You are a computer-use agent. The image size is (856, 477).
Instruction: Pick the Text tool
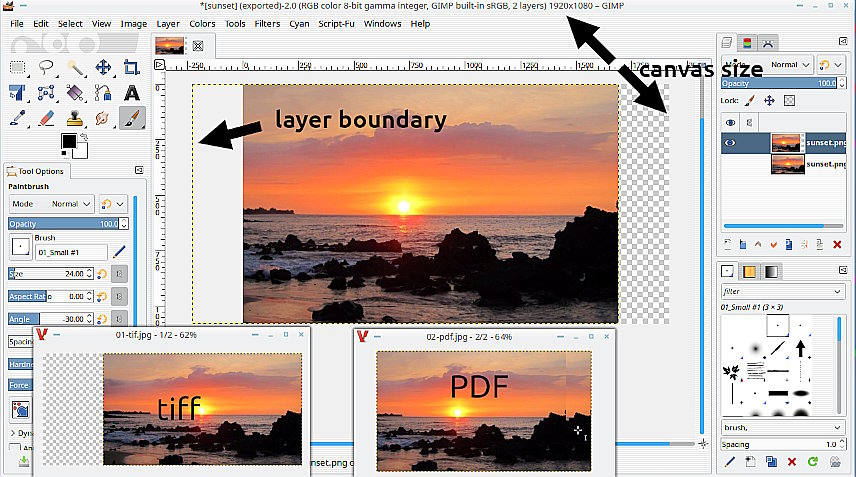(x=131, y=93)
